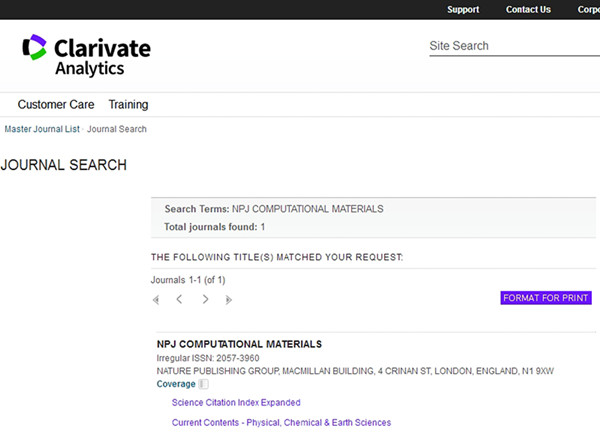Image resolution: width=600 pixels, height=433 pixels.
Task: Select the Nature Publishing Group address line
Action: click(x=355, y=371)
